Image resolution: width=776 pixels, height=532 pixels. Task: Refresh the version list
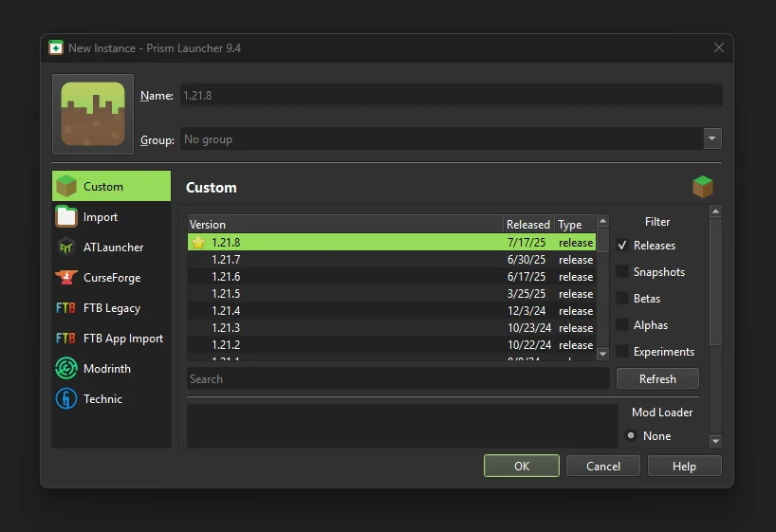tap(657, 378)
